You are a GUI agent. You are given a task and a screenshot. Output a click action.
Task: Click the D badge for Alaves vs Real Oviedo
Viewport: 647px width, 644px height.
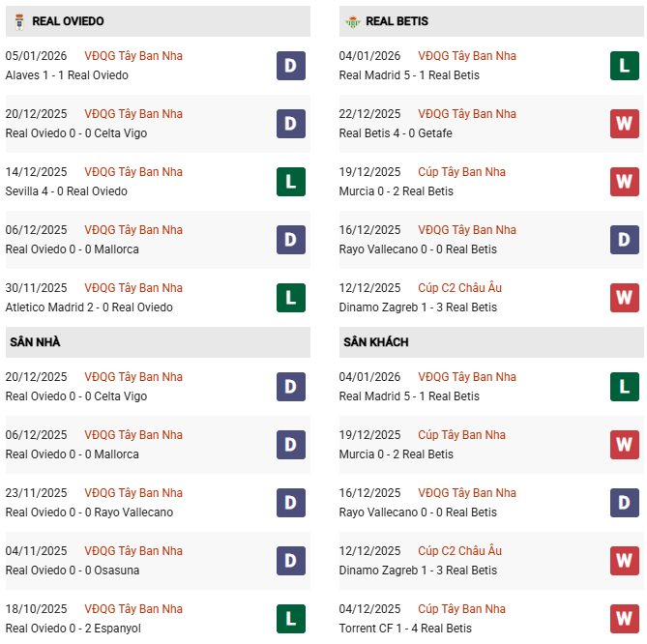coord(291,66)
